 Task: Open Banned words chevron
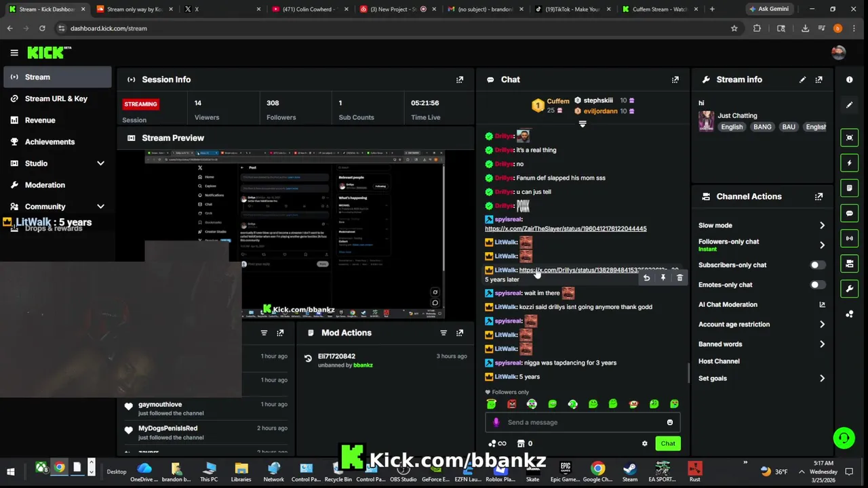[822, 344]
